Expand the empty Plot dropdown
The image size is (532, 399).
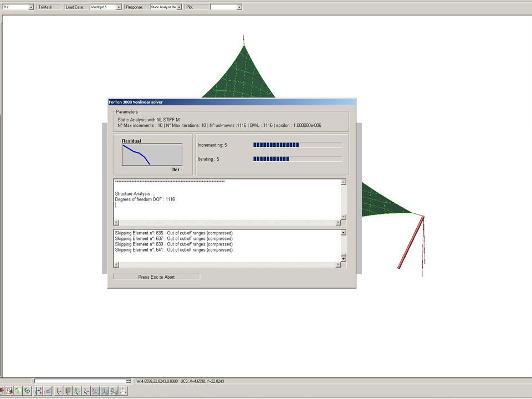(x=239, y=7)
